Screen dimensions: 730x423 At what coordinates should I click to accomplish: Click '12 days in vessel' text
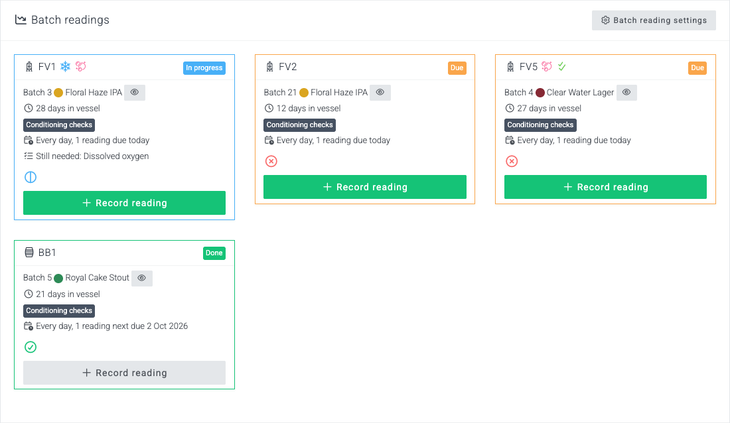pos(309,108)
